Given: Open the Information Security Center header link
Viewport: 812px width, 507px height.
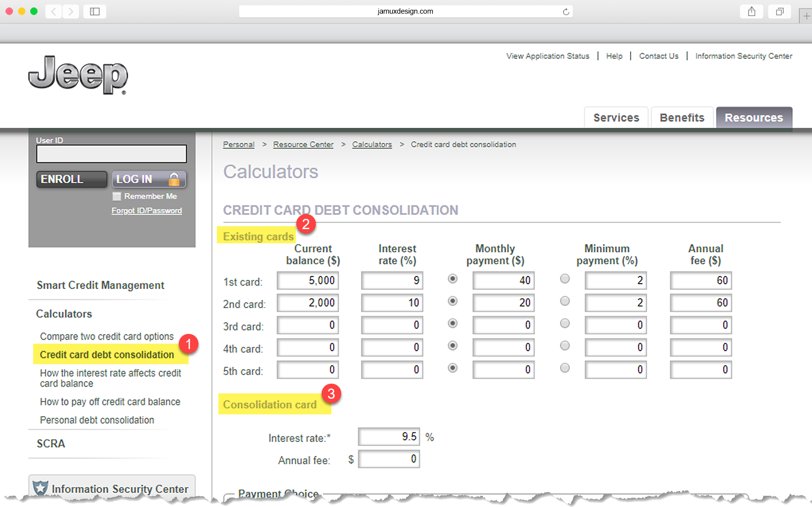Looking at the screenshot, I should click(x=744, y=56).
